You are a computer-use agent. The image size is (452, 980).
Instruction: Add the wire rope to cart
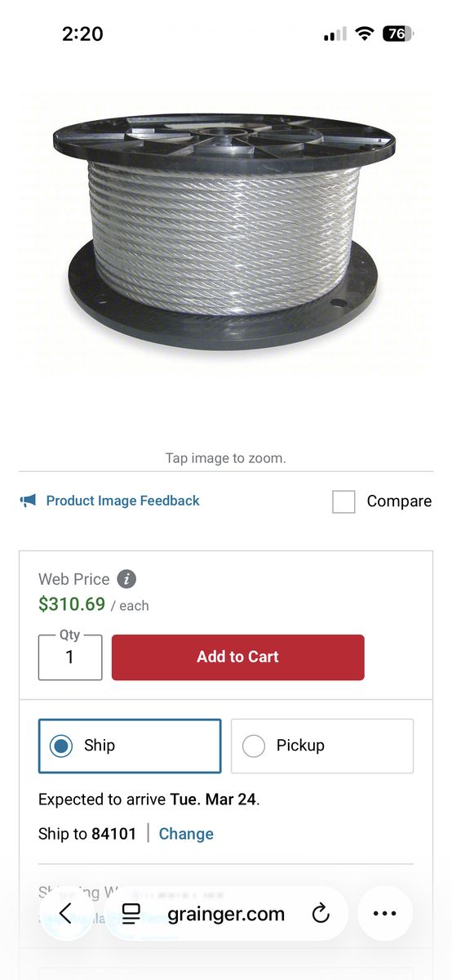click(238, 657)
